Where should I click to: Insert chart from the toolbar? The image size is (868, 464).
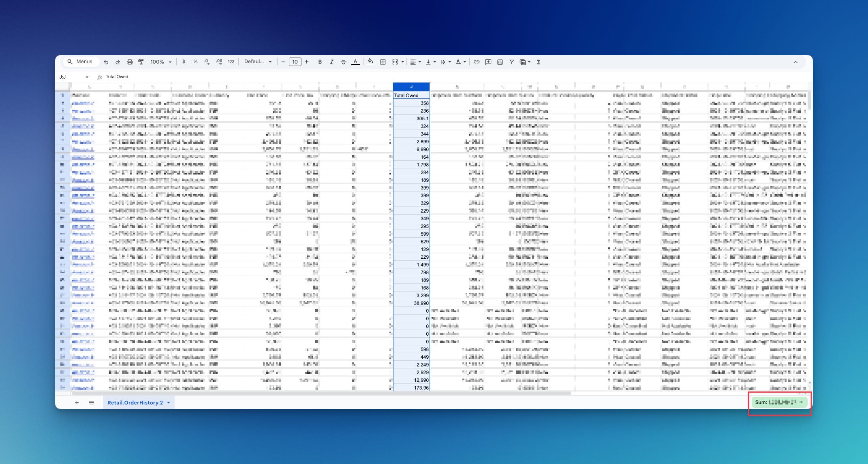coord(500,62)
